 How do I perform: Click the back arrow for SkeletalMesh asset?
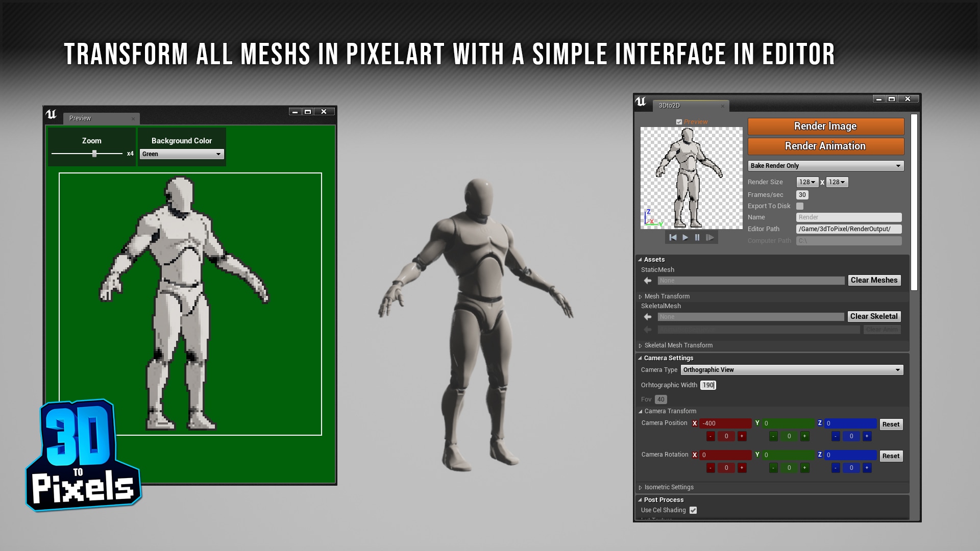point(648,316)
